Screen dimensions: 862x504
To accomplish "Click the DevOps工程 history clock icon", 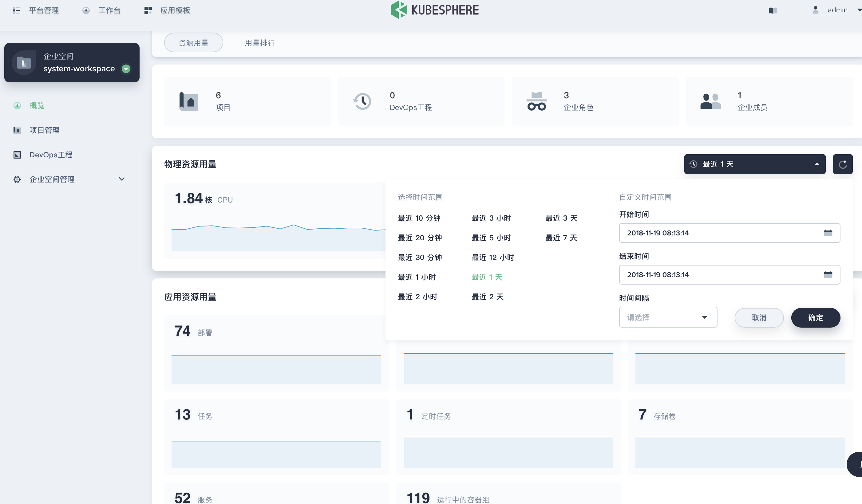I will [362, 101].
